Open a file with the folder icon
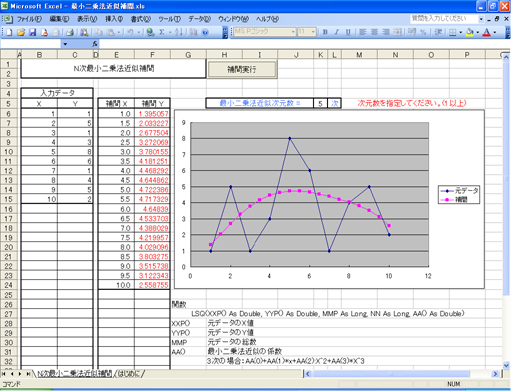The width and height of the screenshot is (511, 391). (x=21, y=32)
